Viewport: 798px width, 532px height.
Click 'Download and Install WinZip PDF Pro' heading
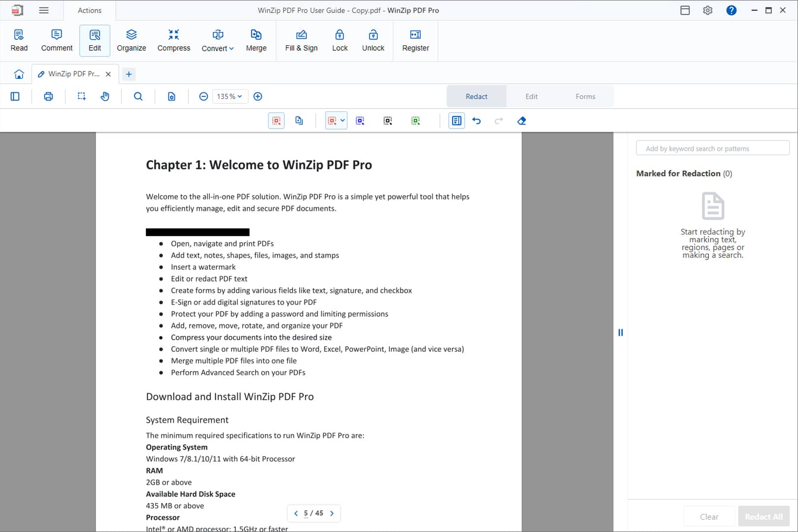point(230,397)
